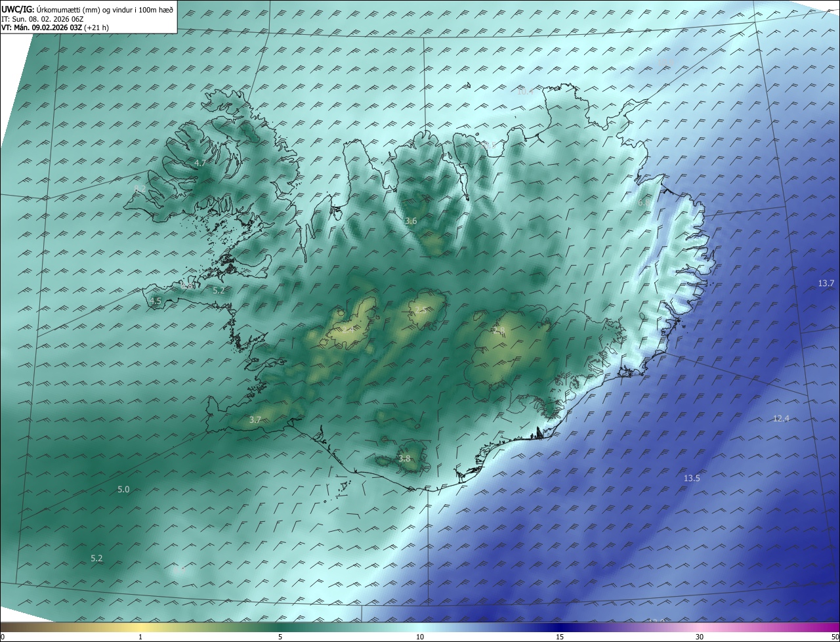The image size is (840, 642).
Task: Click the chart title 'Úrkomumætti (mm) og vindur í 100m hæð'
Action: [x=104, y=9]
